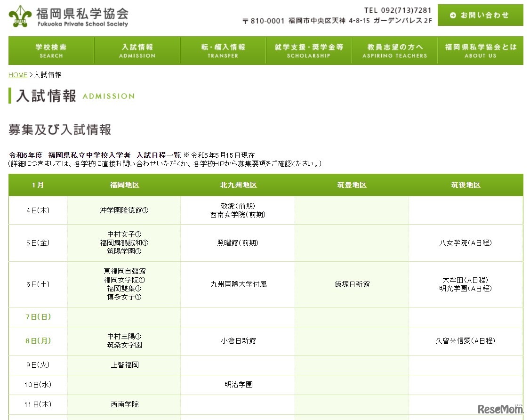Click the 飯塚日新館 table entry
The height and width of the screenshot is (420, 530).
point(352,284)
